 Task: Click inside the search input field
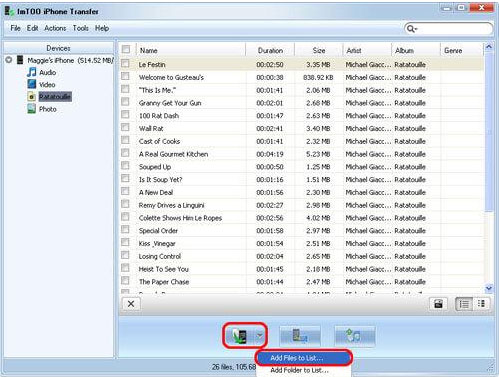455,29
